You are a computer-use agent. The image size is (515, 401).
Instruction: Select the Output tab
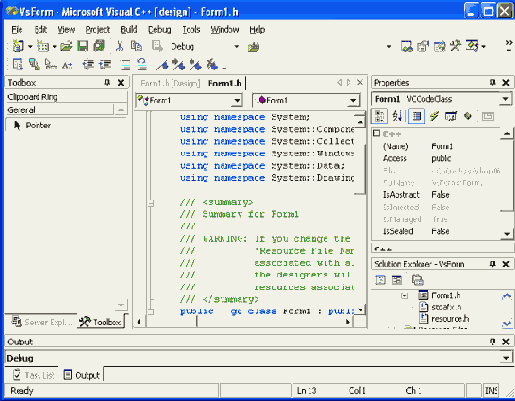82,375
